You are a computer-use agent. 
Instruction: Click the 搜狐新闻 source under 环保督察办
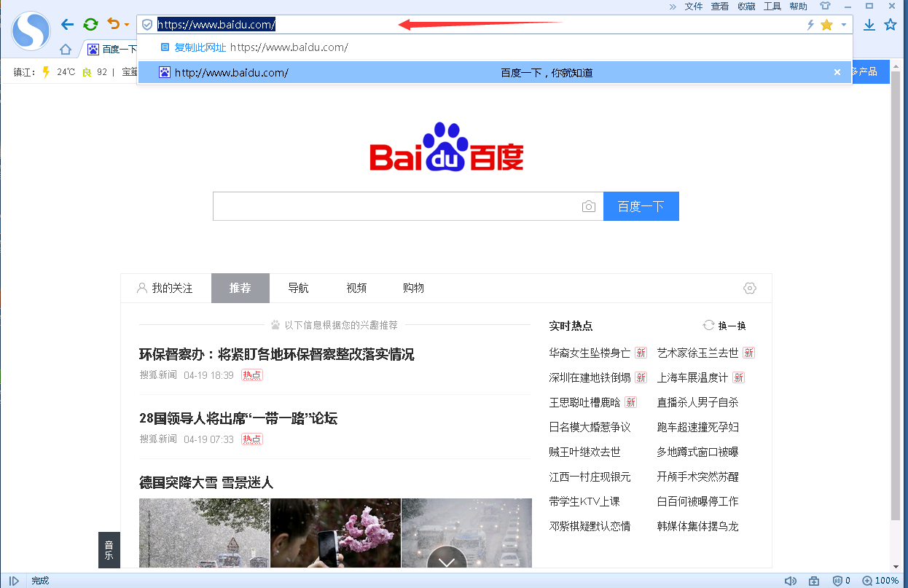(158, 376)
